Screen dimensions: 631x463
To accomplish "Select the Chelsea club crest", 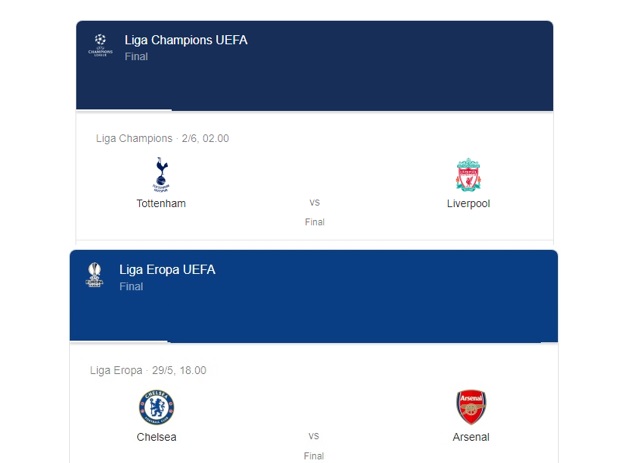I will click(x=156, y=407).
